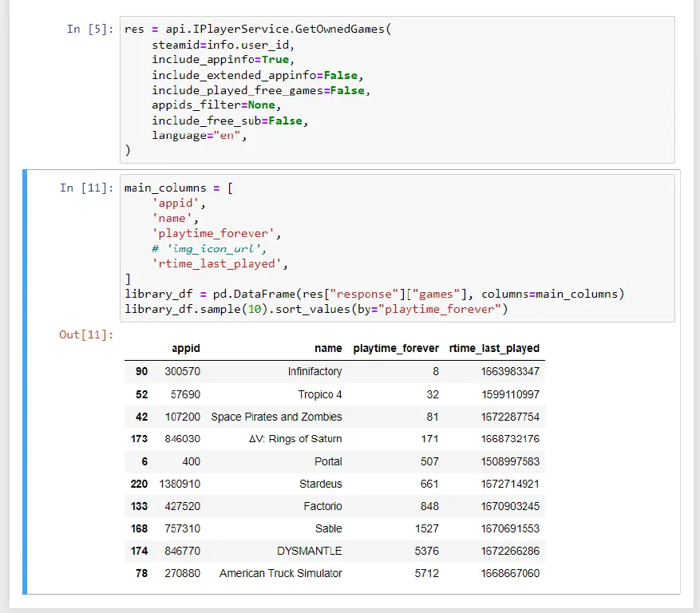Click appid value 300570
The height and width of the screenshot is (613, 700).
coord(182,371)
